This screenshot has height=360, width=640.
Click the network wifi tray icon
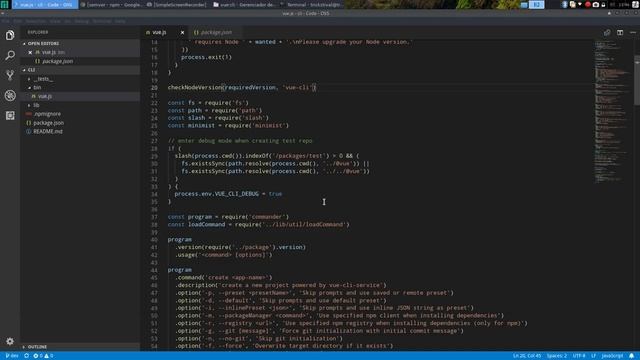[x=580, y=4]
